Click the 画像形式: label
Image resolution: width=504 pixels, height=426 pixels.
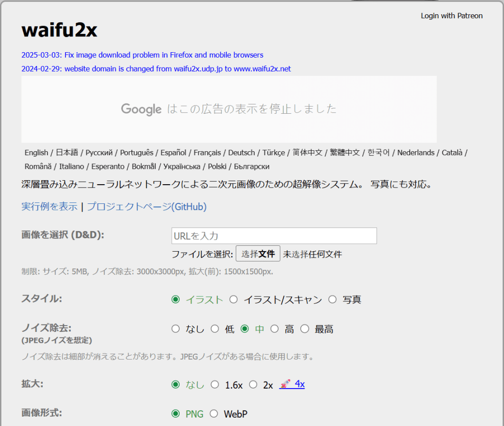click(42, 413)
